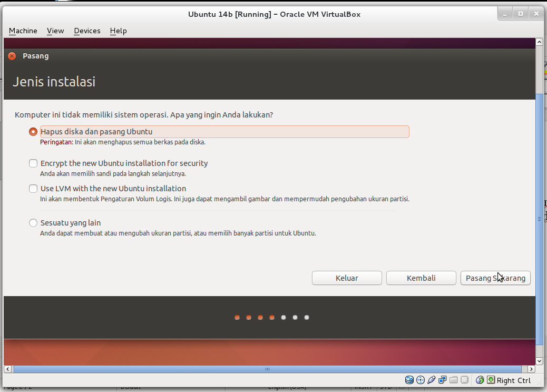Click the Kembali button

pos(421,278)
